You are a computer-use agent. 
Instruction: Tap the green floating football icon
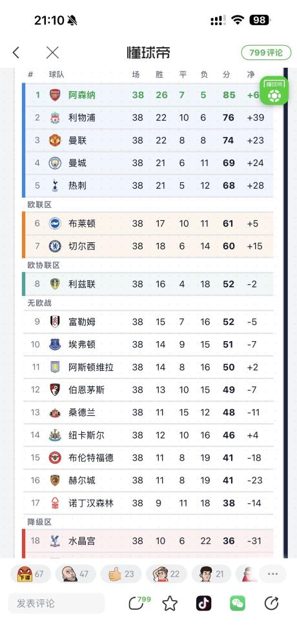pos(274,91)
